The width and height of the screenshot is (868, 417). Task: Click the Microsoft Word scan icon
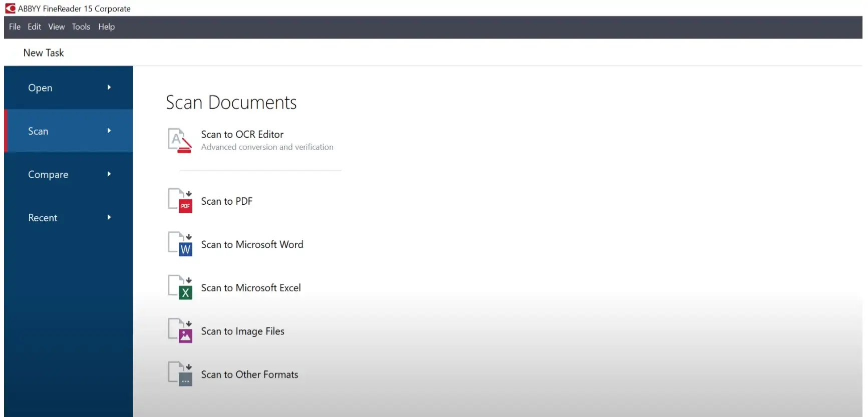(180, 244)
